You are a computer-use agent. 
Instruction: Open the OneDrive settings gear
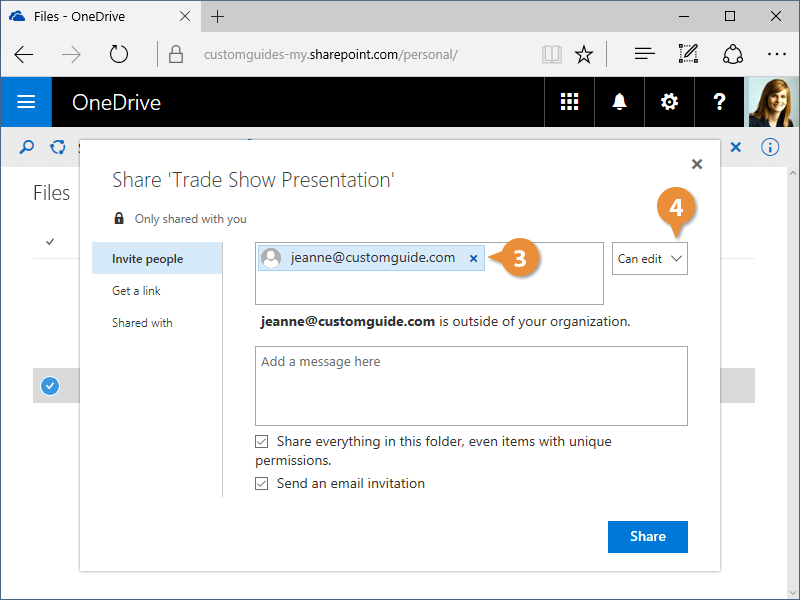click(x=669, y=102)
